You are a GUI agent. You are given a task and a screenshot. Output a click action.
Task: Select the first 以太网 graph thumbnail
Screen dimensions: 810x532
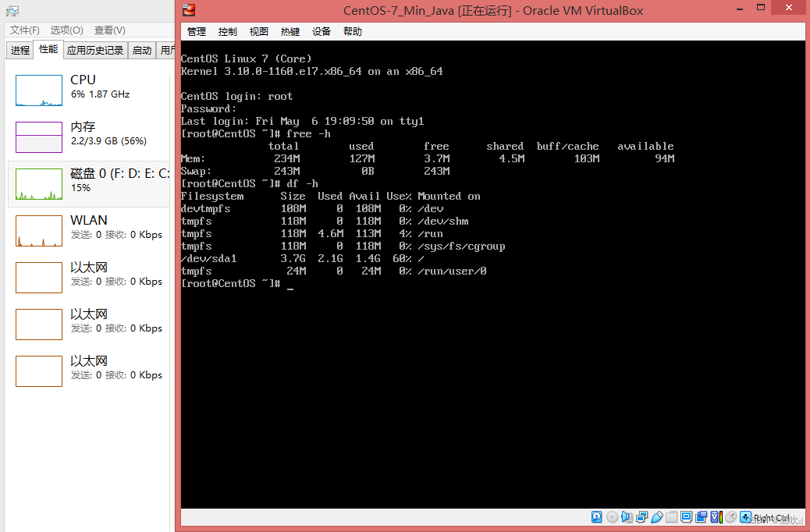[39, 278]
